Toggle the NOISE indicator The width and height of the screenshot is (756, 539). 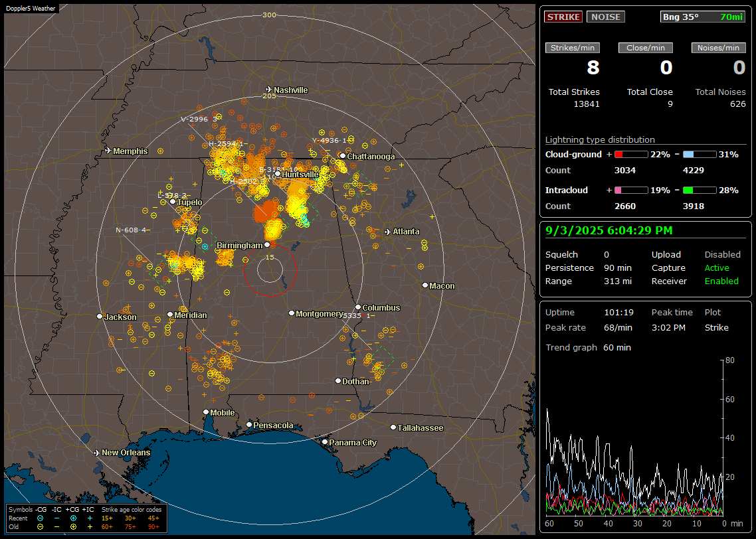click(606, 17)
